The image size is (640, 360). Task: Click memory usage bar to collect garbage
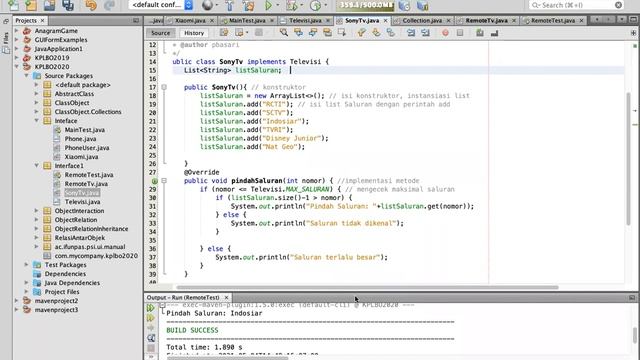coord(364,5)
